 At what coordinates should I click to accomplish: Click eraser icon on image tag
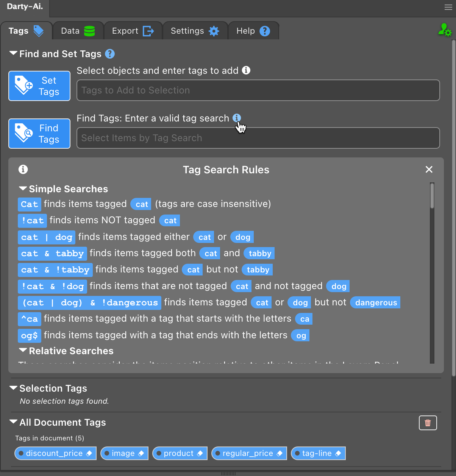(141, 453)
